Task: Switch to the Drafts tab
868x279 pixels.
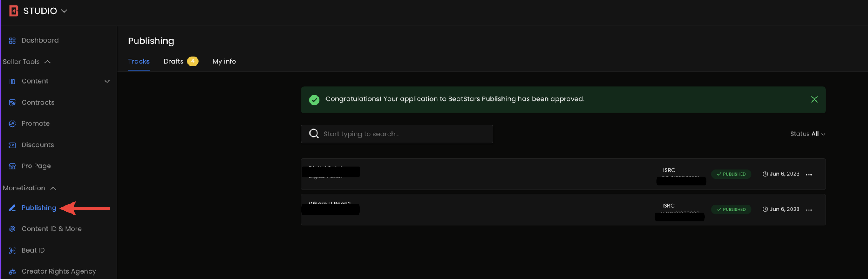Action: [x=174, y=61]
